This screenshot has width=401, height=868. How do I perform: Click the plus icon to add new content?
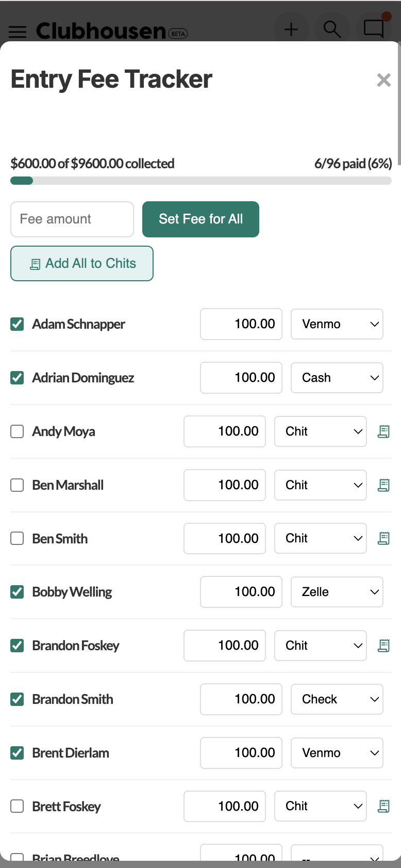coord(291,29)
